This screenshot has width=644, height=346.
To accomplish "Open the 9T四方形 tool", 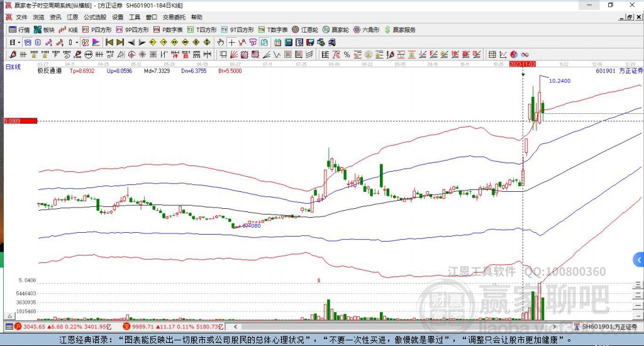I will coord(237,30).
